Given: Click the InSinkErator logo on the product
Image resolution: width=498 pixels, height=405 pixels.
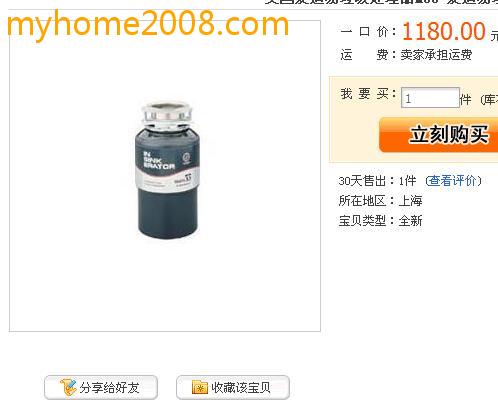Looking at the screenshot, I should point(159,161).
